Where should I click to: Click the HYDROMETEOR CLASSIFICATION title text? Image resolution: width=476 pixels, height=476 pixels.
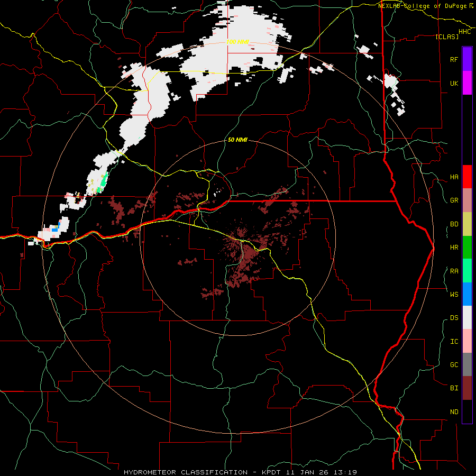(186, 472)
